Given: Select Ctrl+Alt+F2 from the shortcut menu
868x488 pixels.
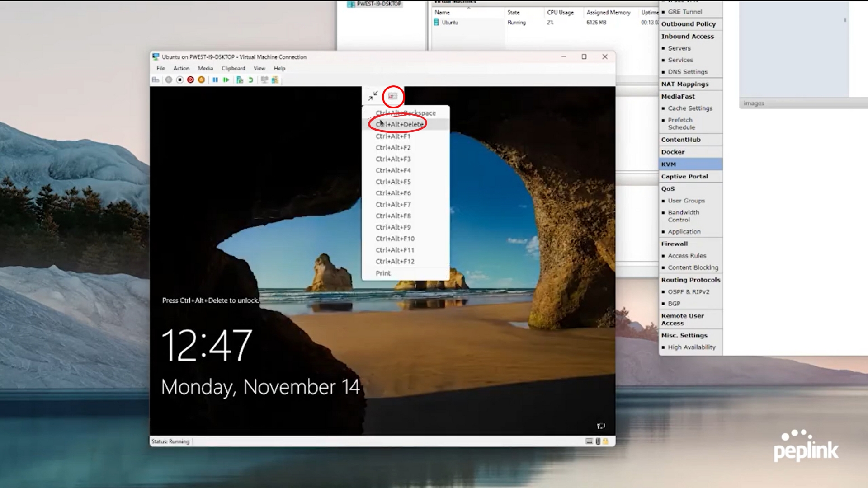Looking at the screenshot, I should (x=393, y=147).
